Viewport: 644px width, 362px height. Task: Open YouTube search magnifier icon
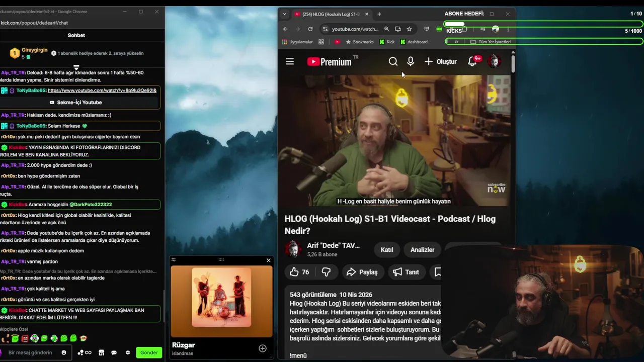[393, 61]
